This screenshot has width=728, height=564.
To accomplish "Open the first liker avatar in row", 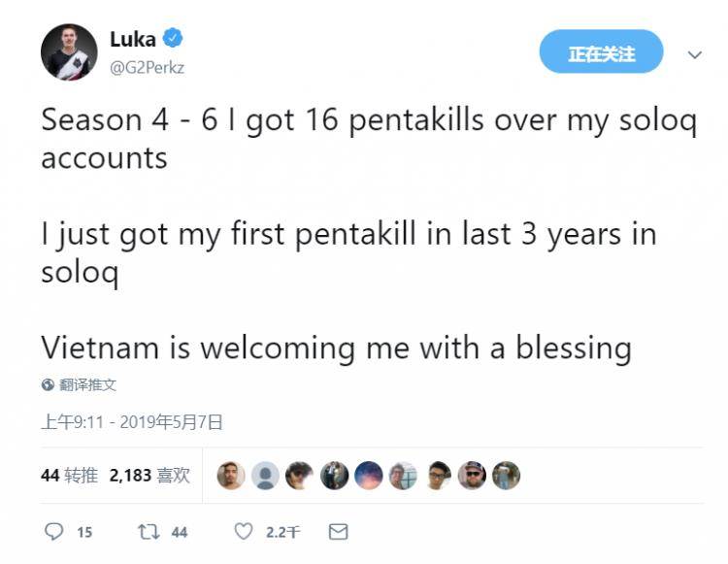I will 230,476.
